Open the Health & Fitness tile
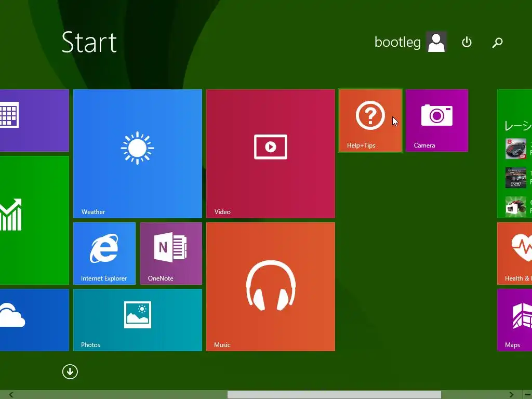Image resolution: width=532 pixels, height=399 pixels. point(514,254)
